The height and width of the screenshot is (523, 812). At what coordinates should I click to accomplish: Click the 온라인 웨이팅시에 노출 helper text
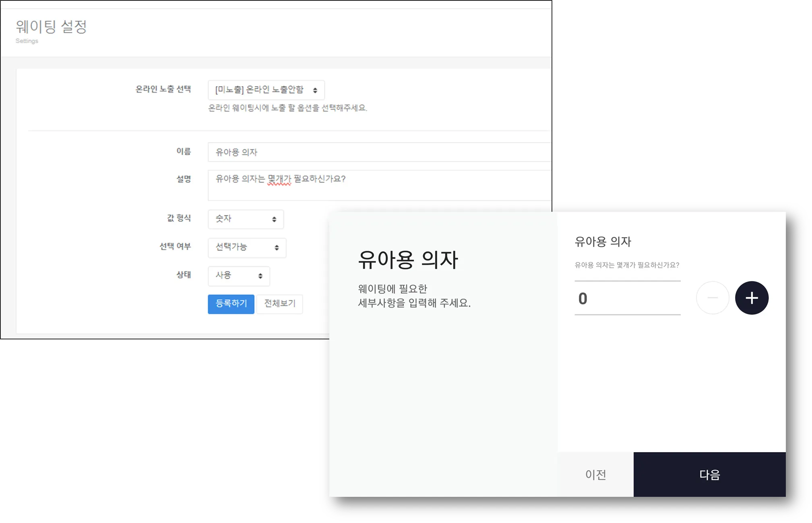click(287, 108)
